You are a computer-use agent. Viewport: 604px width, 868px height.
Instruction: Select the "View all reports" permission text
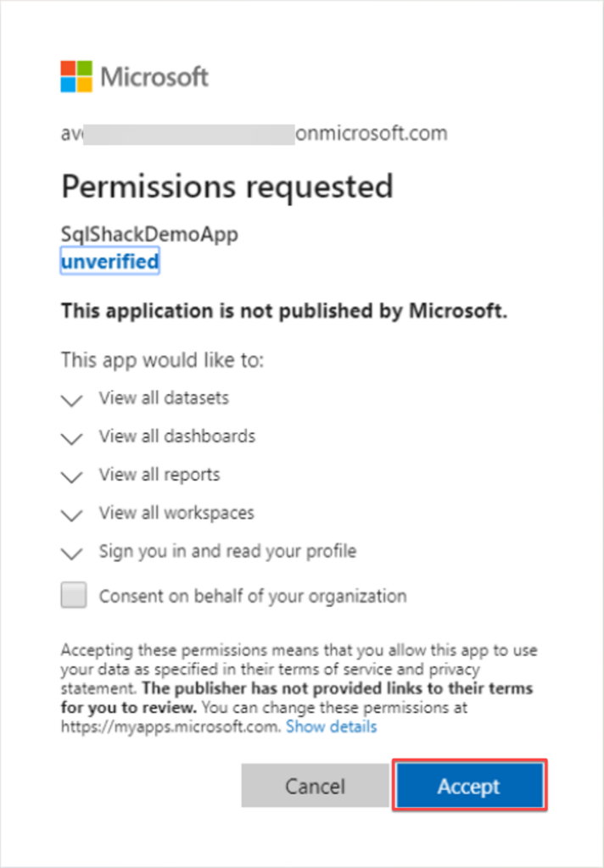tap(159, 475)
